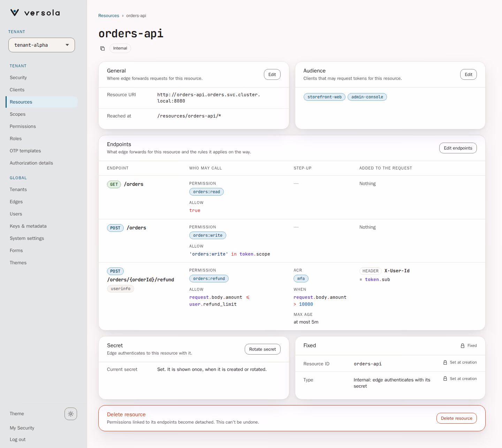
Task: Open the tenant-alpha tenant dropdown
Action: [x=41, y=45]
